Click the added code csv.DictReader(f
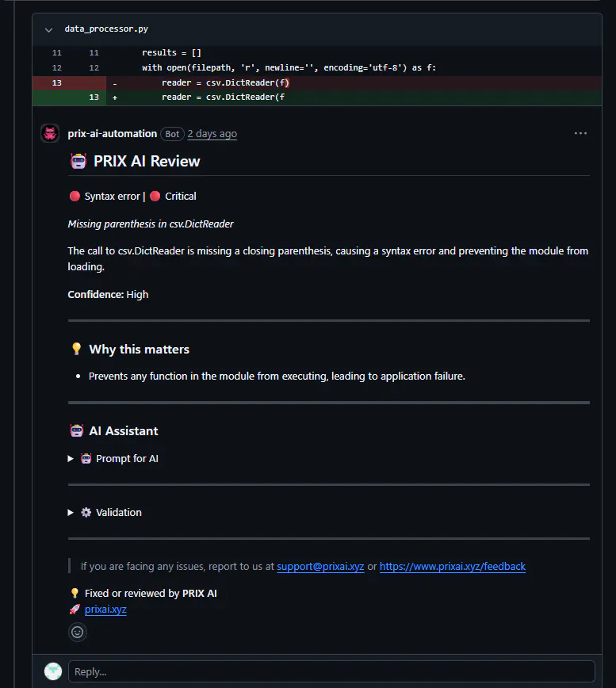Screen dimensions: 616x688 223,97
